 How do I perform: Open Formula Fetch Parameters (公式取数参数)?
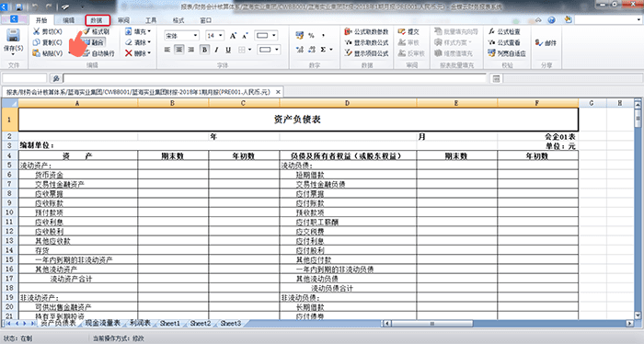pos(366,31)
